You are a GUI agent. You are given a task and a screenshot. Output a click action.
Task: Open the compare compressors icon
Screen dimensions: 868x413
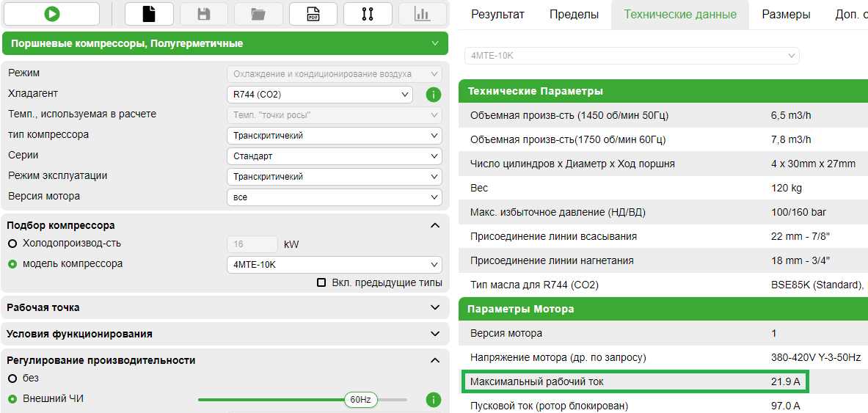point(368,15)
